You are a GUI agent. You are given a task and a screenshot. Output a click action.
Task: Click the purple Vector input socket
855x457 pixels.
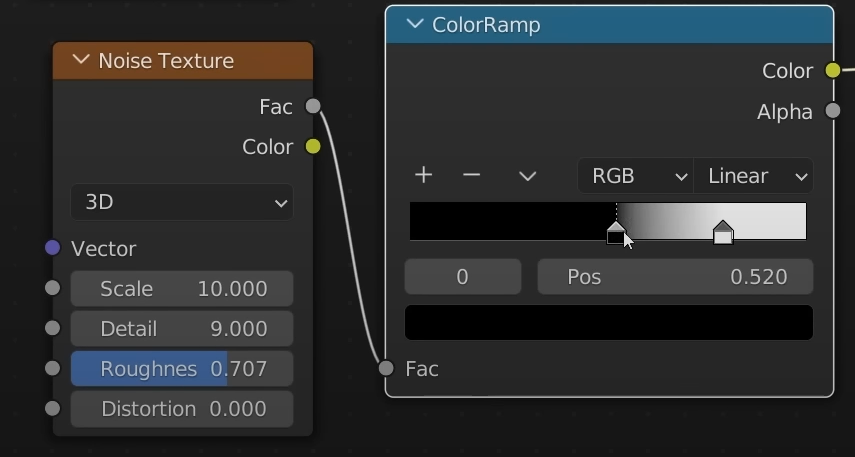53,248
